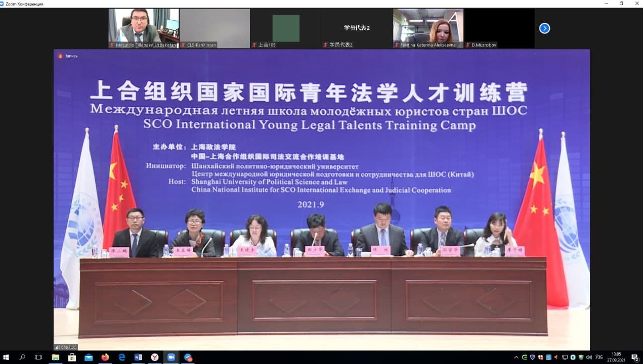643x364 pixels.
Task: Switch to Microsoft Word on taskbar
Action: click(x=138, y=357)
